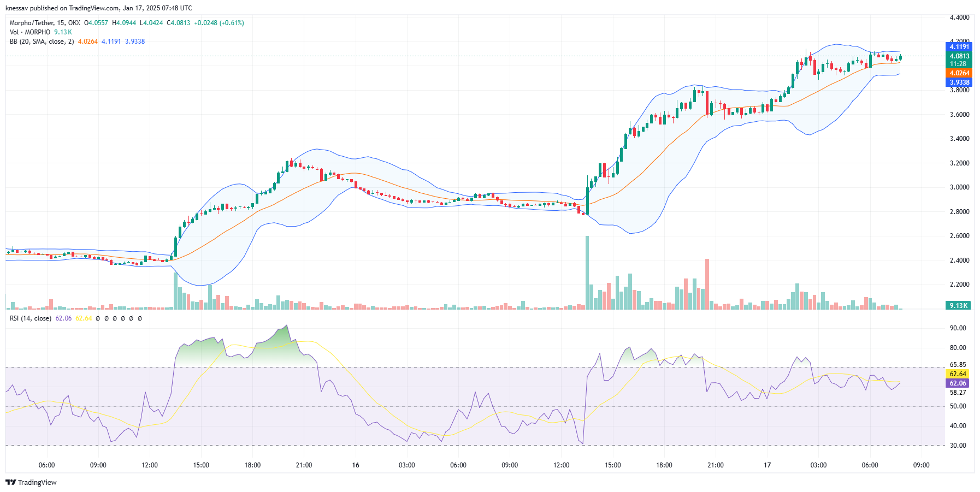The width and height of the screenshot is (980, 492).
Task: Click the 2.8000 price axis label
Action: [x=959, y=212]
